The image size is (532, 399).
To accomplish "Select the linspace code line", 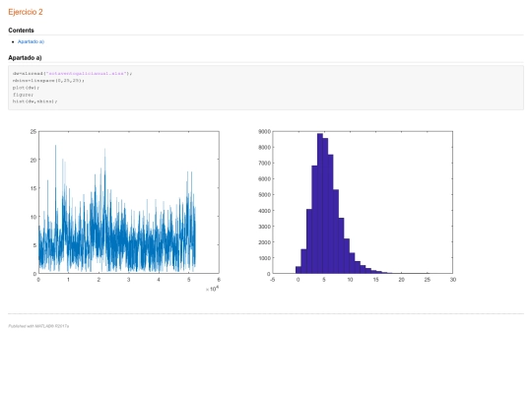I will pos(48,81).
